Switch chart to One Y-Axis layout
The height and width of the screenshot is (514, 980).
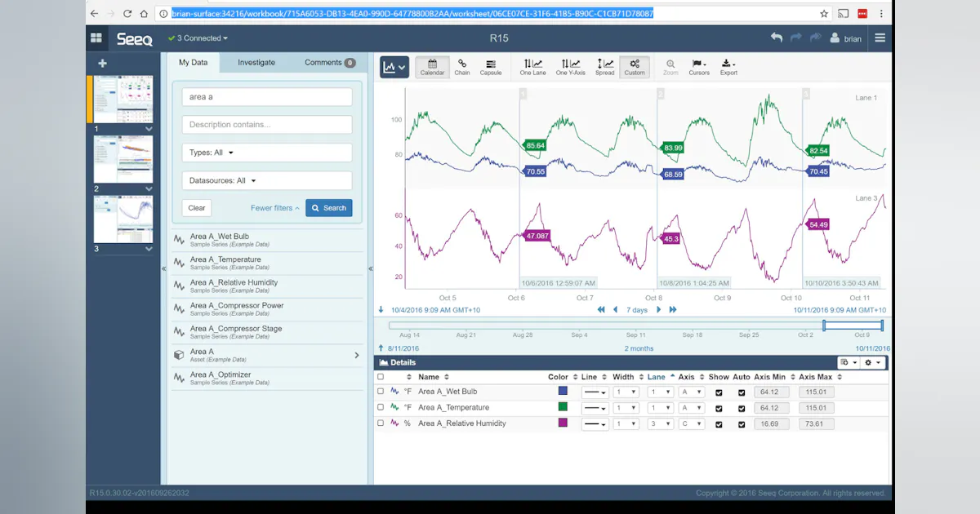570,67
